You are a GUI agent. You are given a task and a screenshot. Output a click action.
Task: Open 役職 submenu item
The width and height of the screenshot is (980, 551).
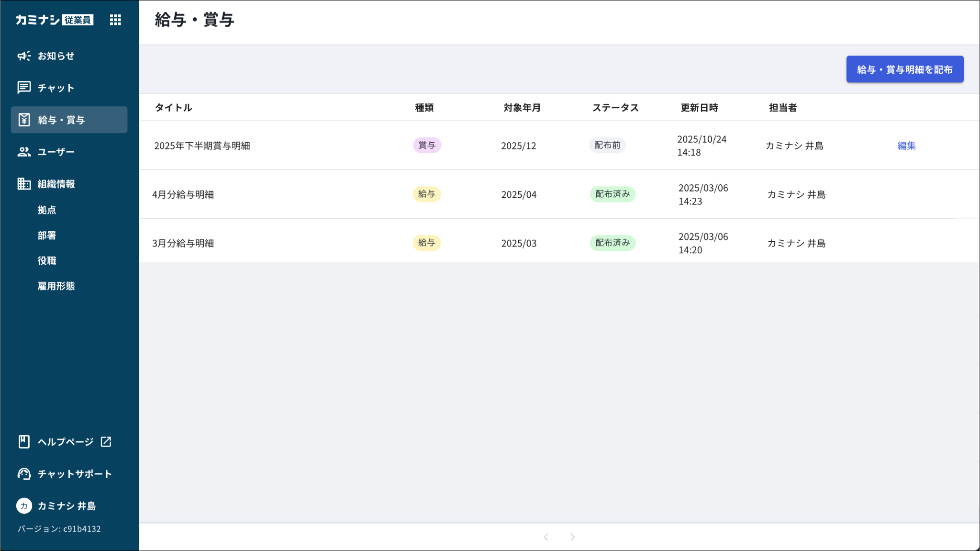click(x=47, y=260)
